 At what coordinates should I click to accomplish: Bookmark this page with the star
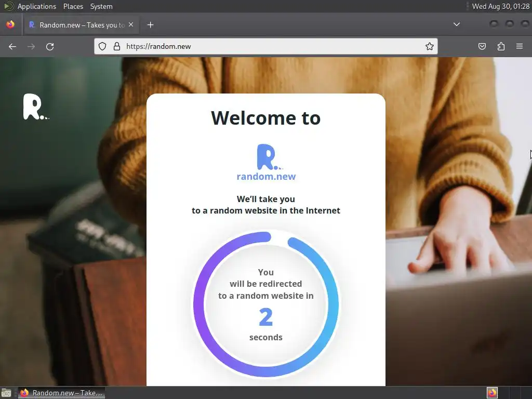click(x=430, y=46)
